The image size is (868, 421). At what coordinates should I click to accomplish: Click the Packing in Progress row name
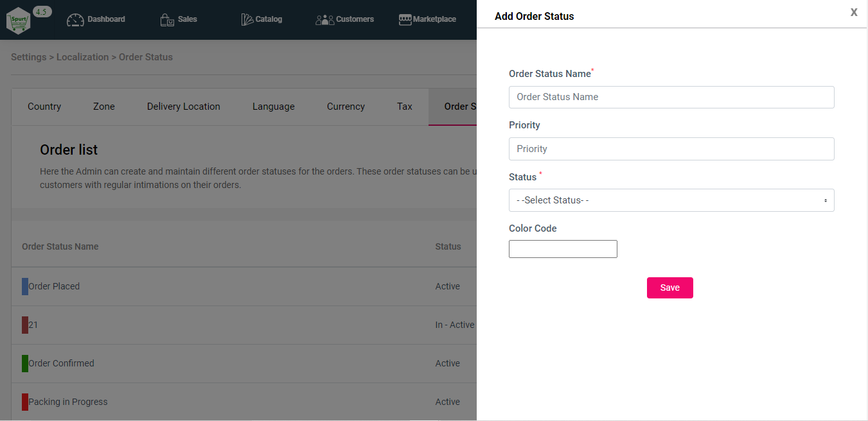pyautogui.click(x=68, y=402)
